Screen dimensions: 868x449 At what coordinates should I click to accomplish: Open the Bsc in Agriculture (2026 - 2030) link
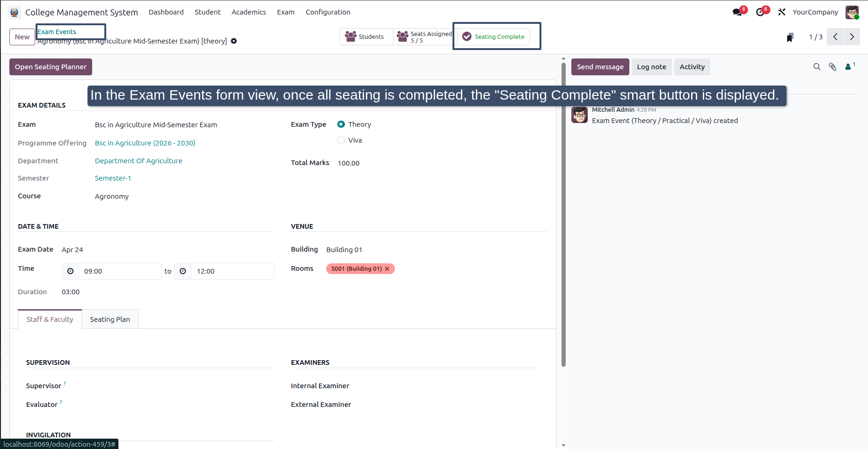coord(145,143)
